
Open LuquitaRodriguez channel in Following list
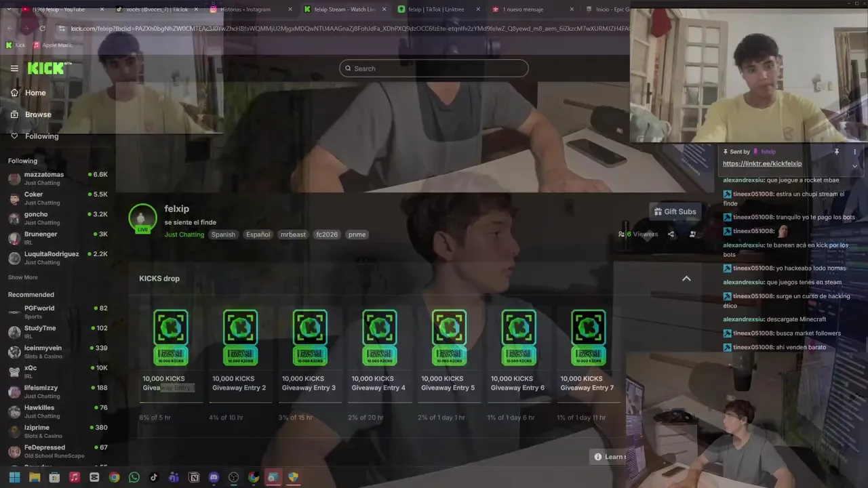click(58, 258)
